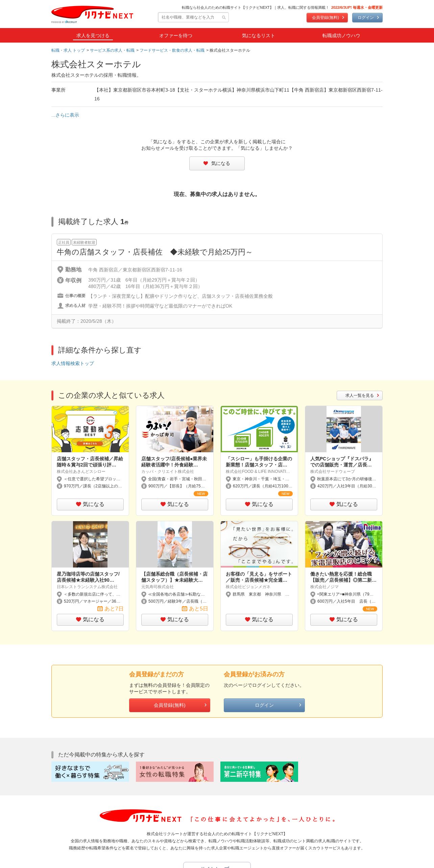Go to フードサービス・飲食の求人・転職 breadcrumb
The width and height of the screenshot is (434, 868).
pyautogui.click(x=172, y=50)
